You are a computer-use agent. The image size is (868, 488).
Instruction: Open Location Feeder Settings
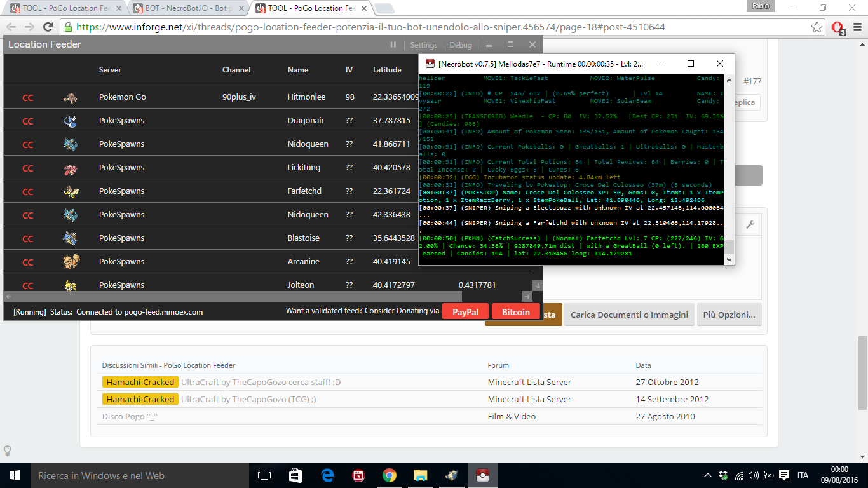(423, 45)
